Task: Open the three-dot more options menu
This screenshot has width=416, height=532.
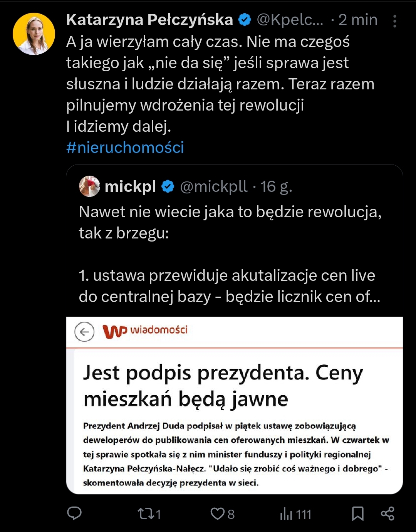Action: (395, 21)
